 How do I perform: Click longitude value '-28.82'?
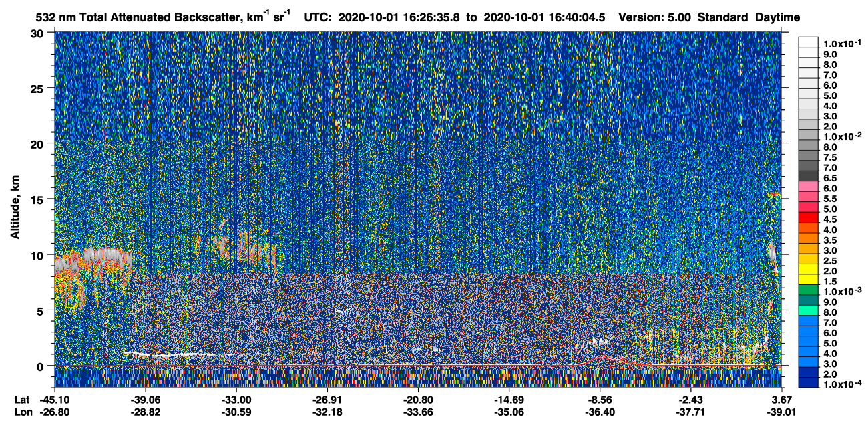click(146, 412)
